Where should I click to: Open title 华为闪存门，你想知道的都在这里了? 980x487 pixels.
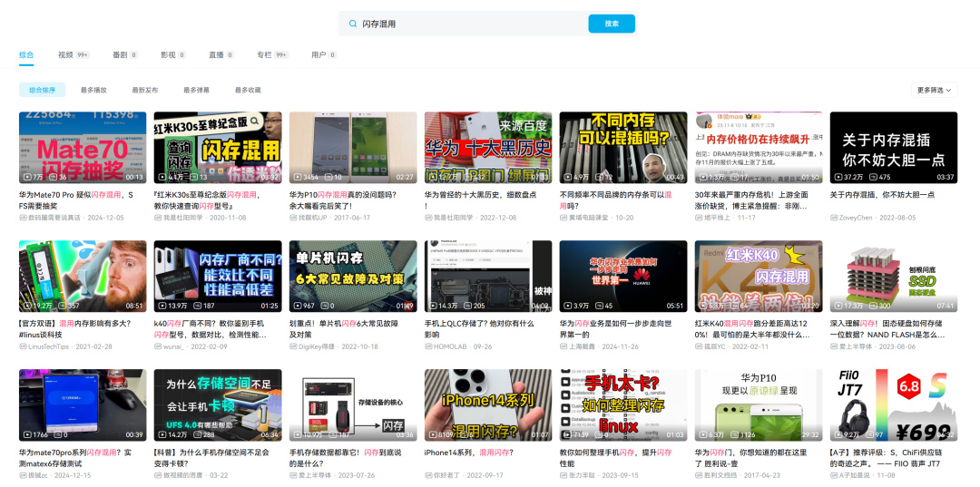click(x=750, y=458)
